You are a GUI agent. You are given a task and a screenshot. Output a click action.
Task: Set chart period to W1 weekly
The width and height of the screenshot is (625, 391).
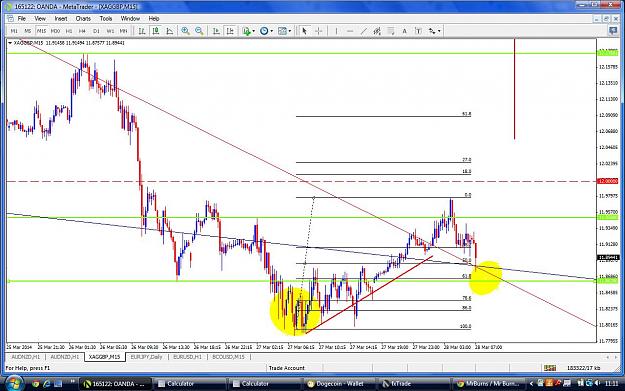[110, 31]
